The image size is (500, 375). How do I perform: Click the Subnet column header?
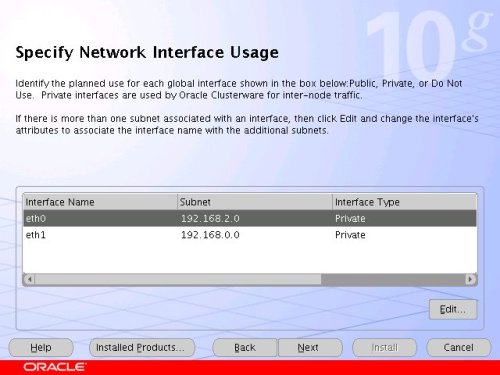pyautogui.click(x=255, y=202)
